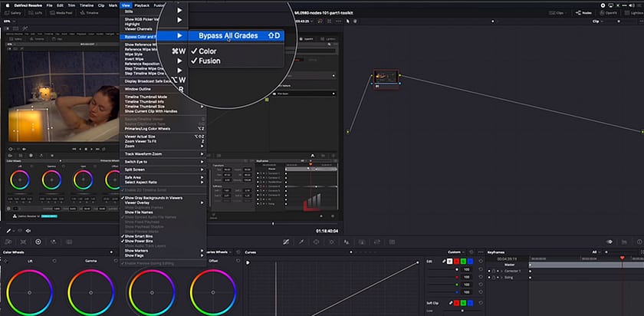The width and height of the screenshot is (644, 316).
Task: Open the Gallery panel
Action: [13, 13]
